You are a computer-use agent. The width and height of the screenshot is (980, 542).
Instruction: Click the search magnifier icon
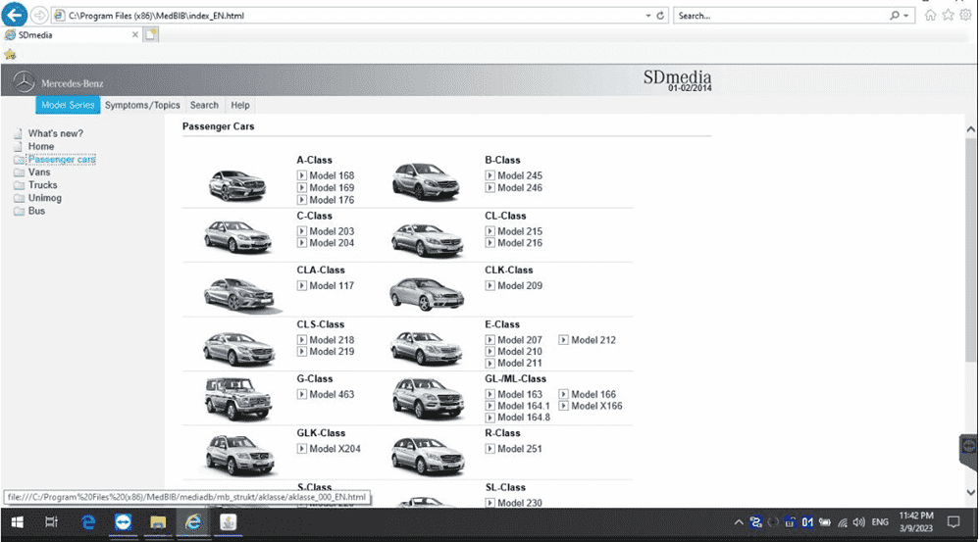(895, 16)
